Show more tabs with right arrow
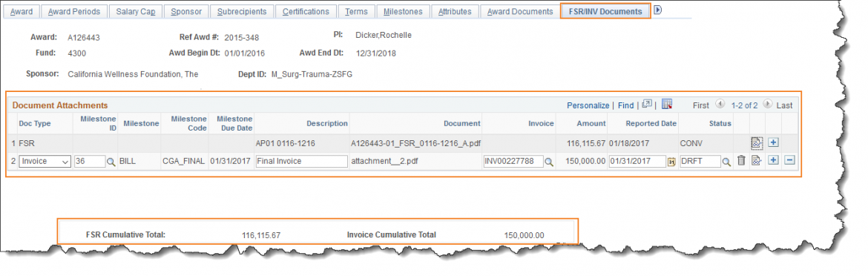This screenshot has height=276, width=868. click(657, 10)
